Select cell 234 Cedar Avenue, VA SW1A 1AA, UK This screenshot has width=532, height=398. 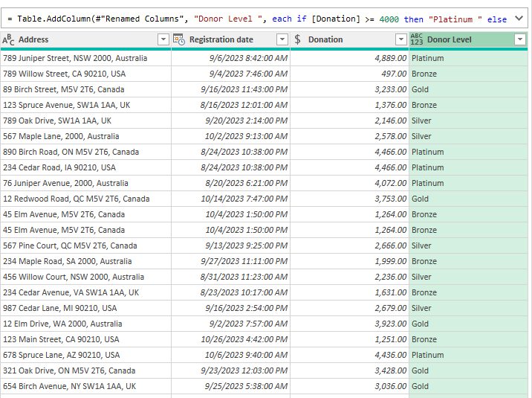point(86,292)
